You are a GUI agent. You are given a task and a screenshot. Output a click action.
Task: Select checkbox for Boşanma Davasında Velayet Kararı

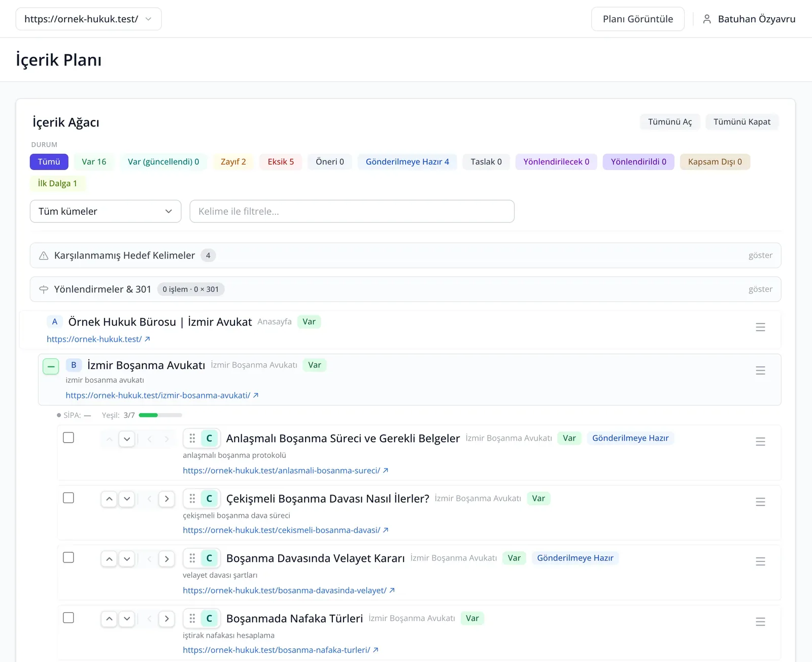[69, 557]
